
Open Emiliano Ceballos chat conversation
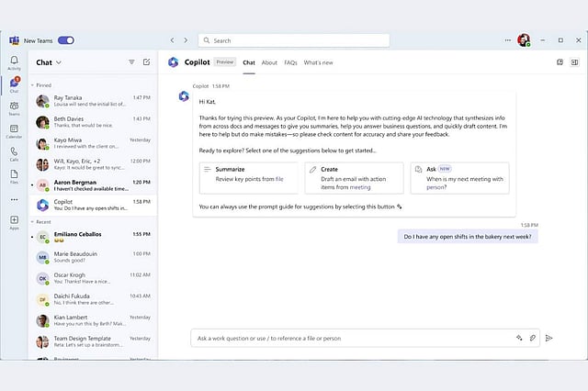[92, 239]
